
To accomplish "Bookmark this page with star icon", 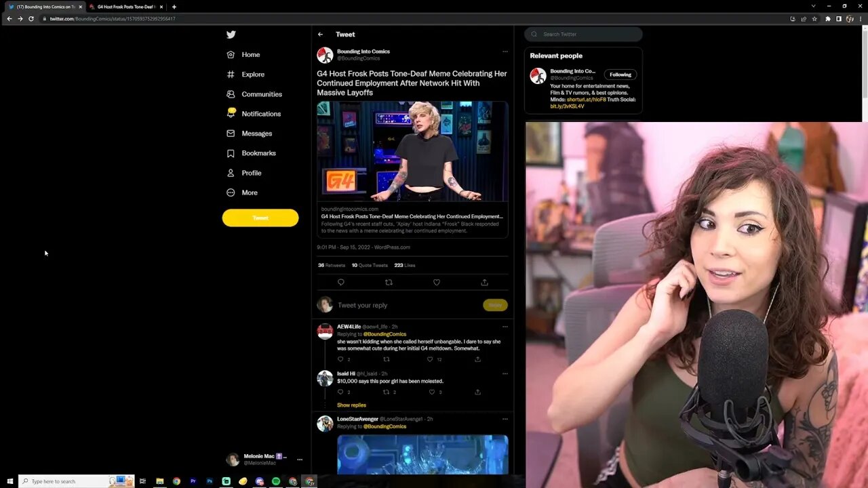I will pyautogui.click(x=814, y=19).
